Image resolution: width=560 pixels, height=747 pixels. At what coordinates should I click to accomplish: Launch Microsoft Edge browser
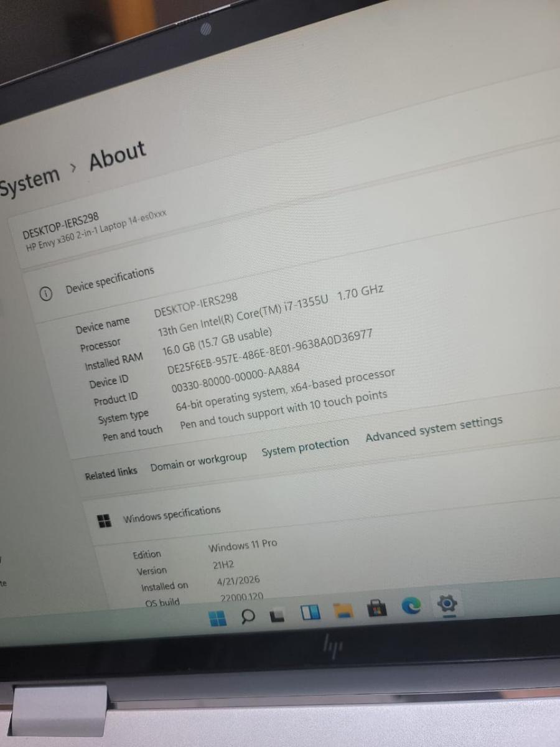click(411, 606)
